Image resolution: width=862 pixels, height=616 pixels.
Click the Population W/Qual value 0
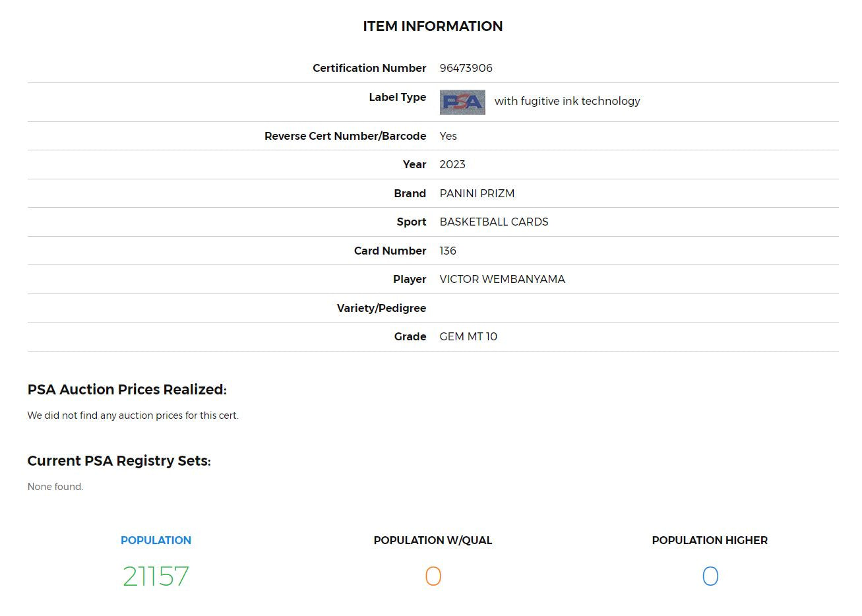(x=433, y=576)
